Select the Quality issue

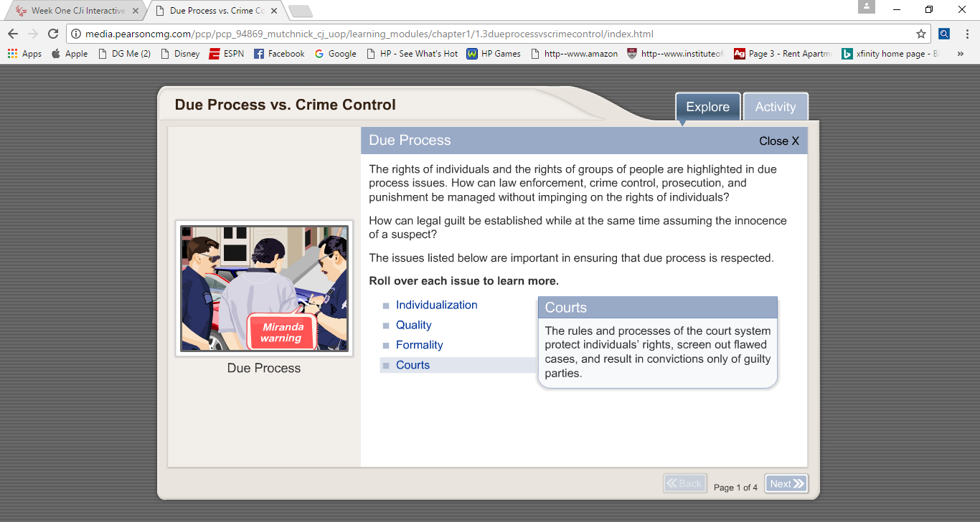413,325
